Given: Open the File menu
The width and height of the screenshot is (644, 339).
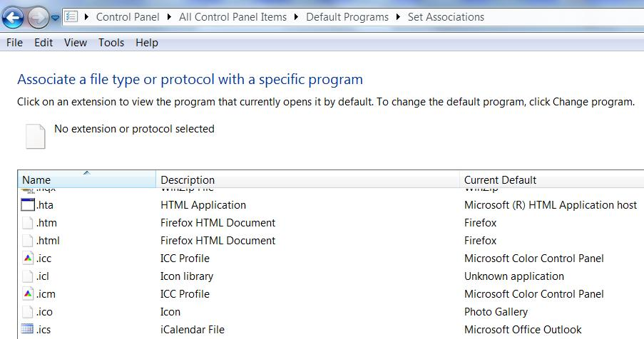Looking at the screenshot, I should pyautogui.click(x=14, y=43).
